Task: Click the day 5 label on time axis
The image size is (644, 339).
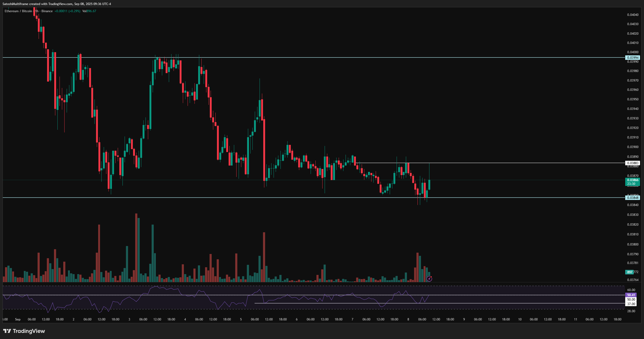Action: coord(241,319)
